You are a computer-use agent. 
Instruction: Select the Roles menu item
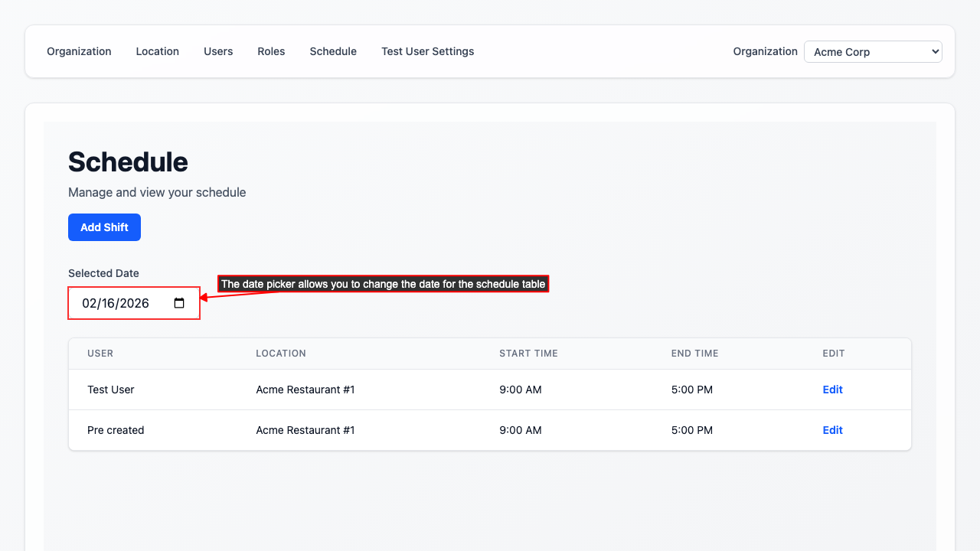[x=271, y=51]
